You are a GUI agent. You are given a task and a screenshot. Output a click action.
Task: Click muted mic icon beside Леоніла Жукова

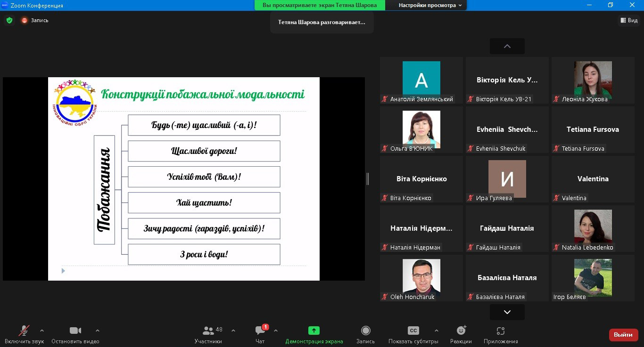pos(556,99)
